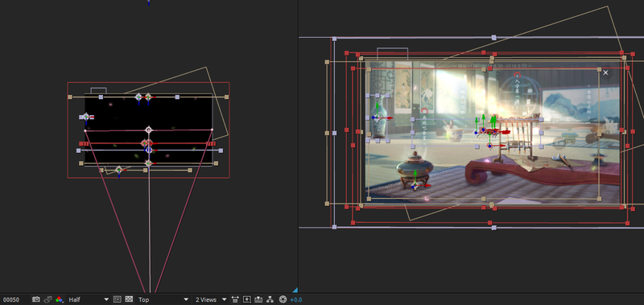The width and height of the screenshot is (644, 305).
Task: Toggle the transparency grid checkerboard icon
Action: coord(129,299)
